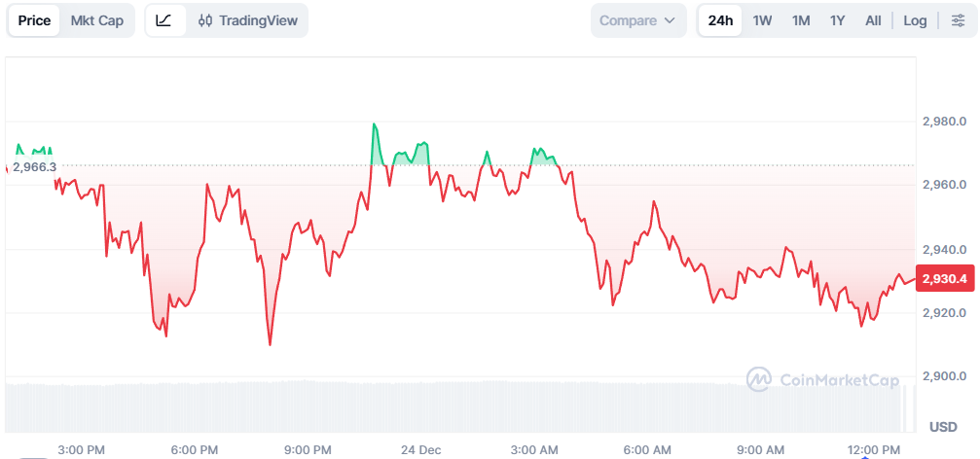Open chart settings sliders icon
Image resolution: width=980 pixels, height=459 pixels.
957,20
